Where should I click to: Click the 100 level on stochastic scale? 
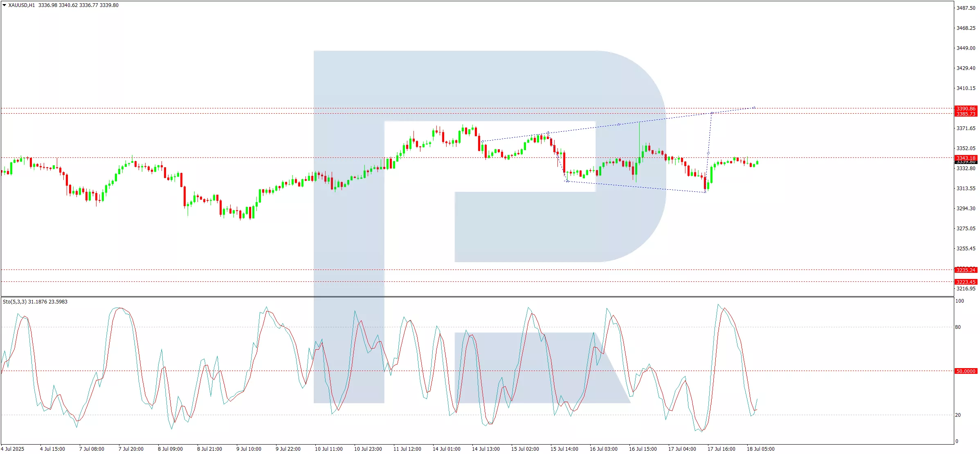pyautogui.click(x=960, y=301)
